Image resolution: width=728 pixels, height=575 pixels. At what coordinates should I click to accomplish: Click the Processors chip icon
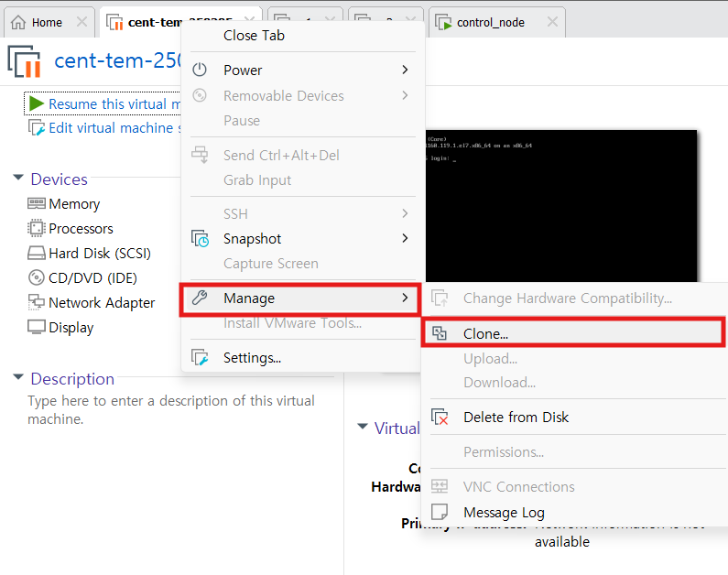click(x=37, y=228)
